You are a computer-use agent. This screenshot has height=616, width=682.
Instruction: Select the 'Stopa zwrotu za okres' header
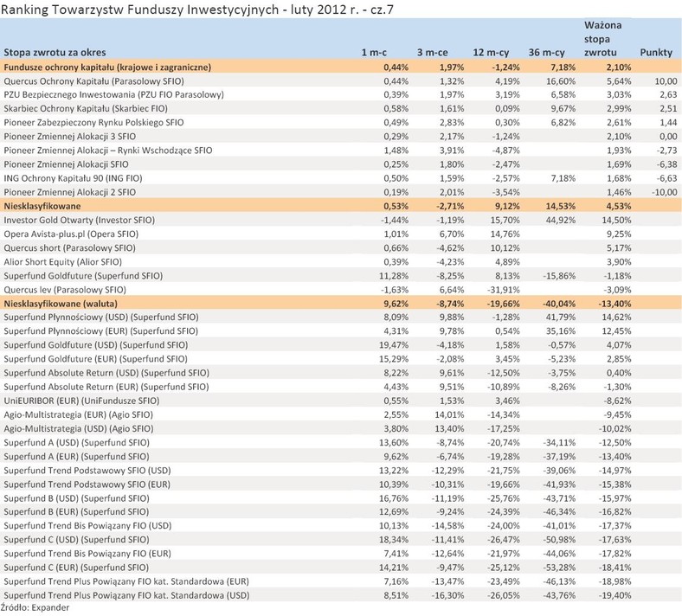55,53
